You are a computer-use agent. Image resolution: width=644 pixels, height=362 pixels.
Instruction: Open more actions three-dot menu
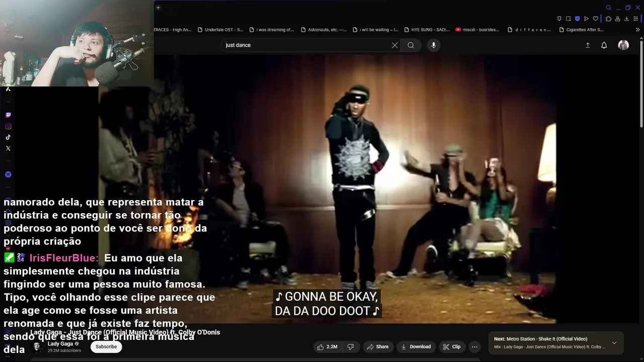474,346
